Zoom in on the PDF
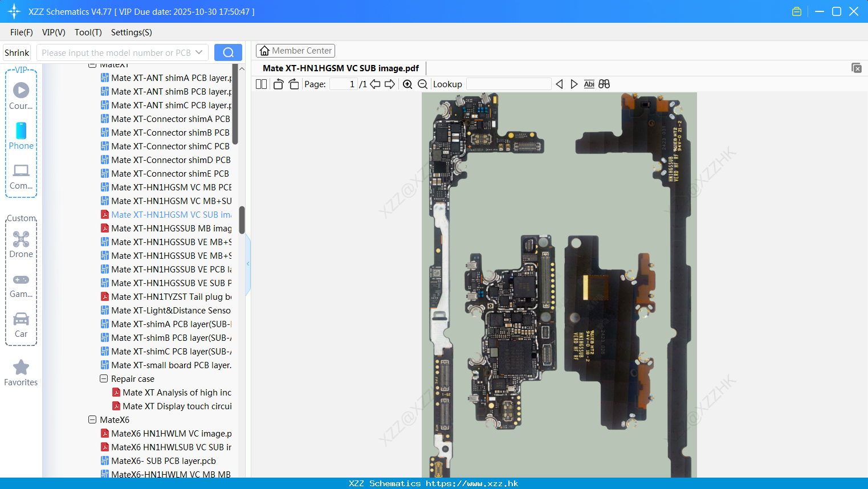 407,84
